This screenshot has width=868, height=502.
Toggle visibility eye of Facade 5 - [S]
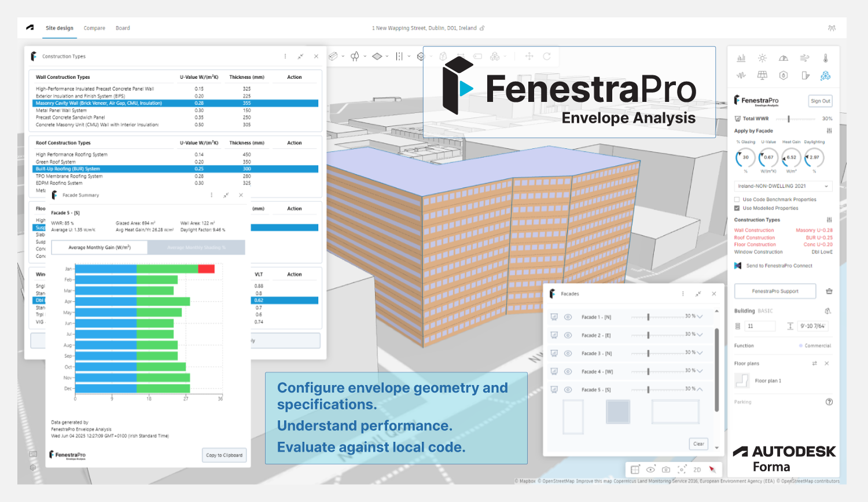point(568,390)
